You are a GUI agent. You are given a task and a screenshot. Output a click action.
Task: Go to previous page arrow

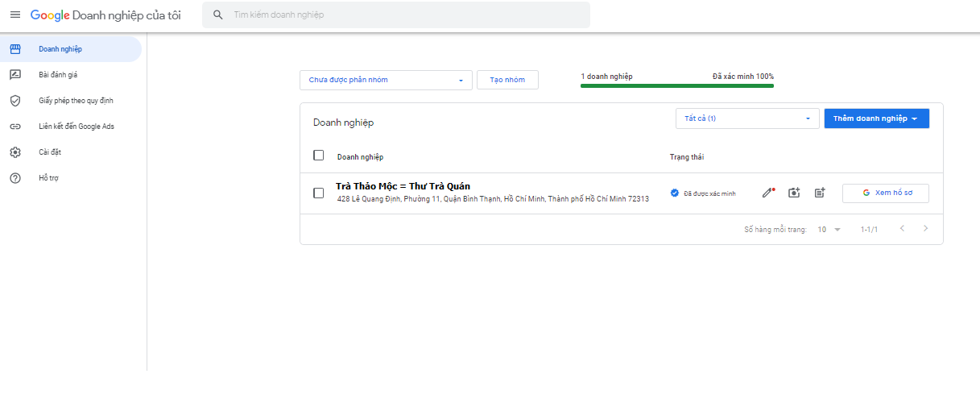[902, 229]
